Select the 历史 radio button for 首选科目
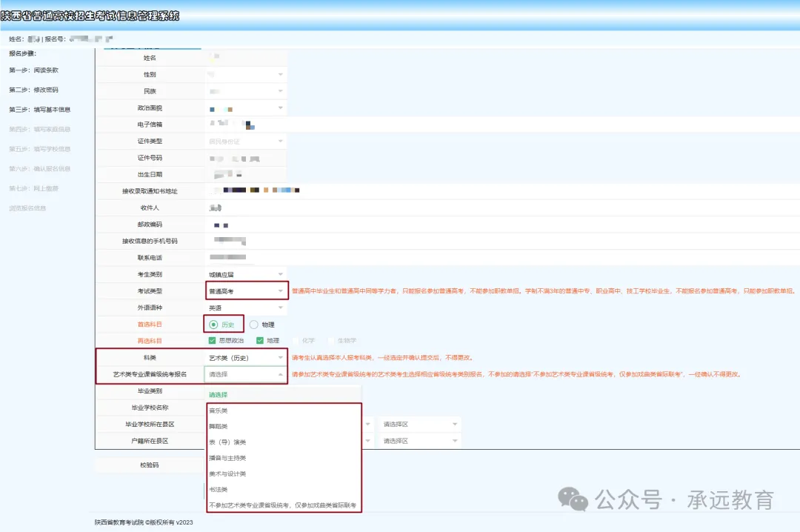This screenshot has width=800, height=532. pos(213,325)
